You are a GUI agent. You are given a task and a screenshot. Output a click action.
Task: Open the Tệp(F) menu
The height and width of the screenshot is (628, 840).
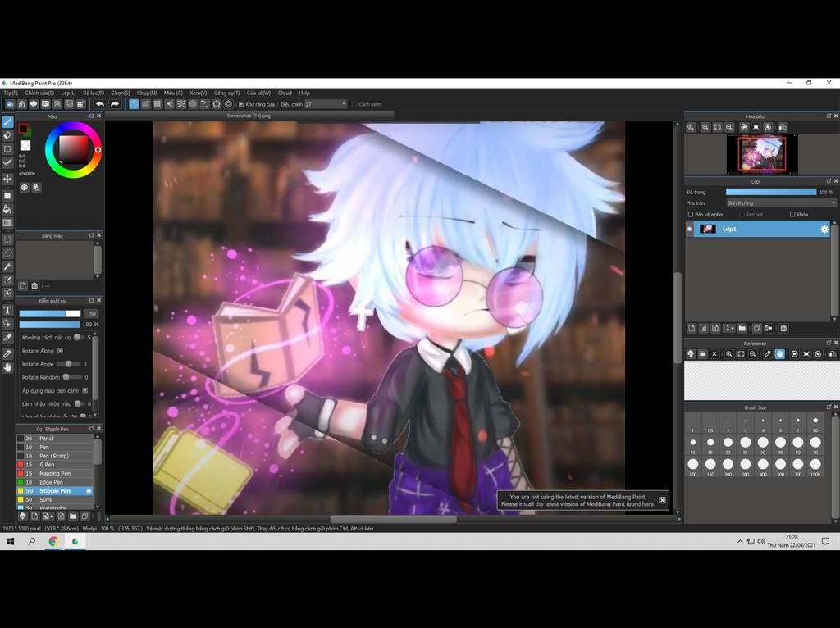(10, 93)
